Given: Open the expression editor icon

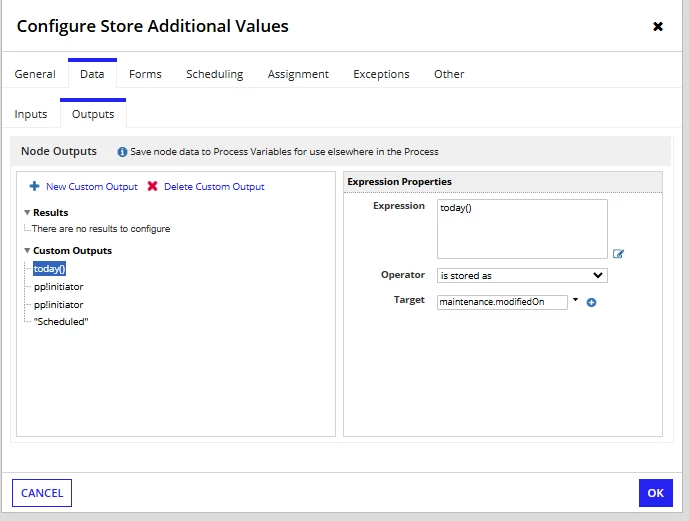Looking at the screenshot, I should tap(618, 254).
